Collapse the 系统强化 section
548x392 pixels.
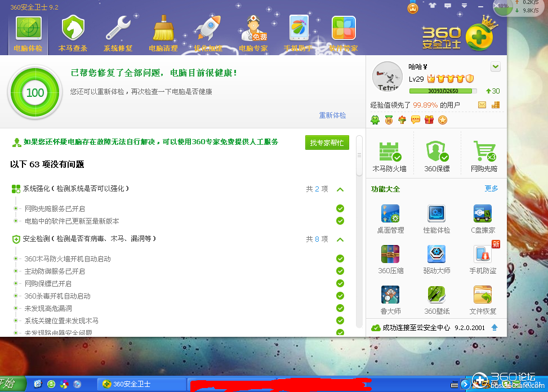coord(340,189)
